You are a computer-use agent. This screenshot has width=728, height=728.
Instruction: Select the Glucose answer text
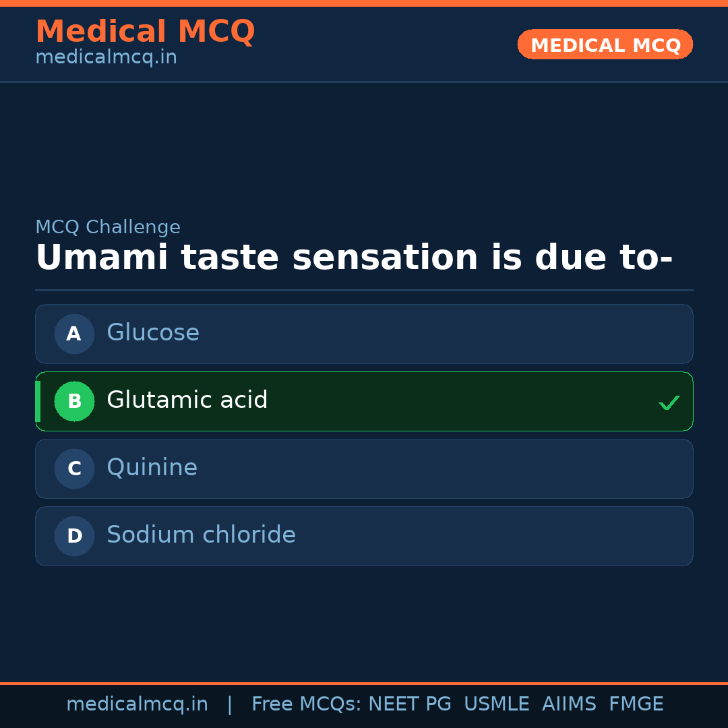[x=153, y=333]
